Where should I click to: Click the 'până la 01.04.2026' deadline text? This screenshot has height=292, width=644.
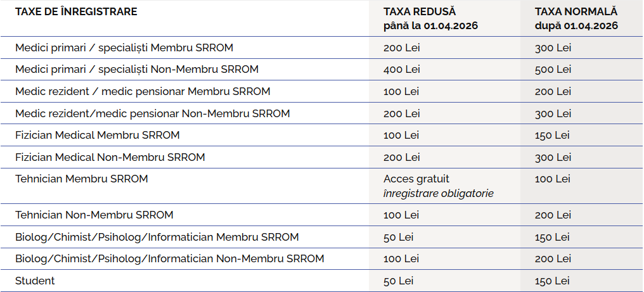(x=430, y=26)
